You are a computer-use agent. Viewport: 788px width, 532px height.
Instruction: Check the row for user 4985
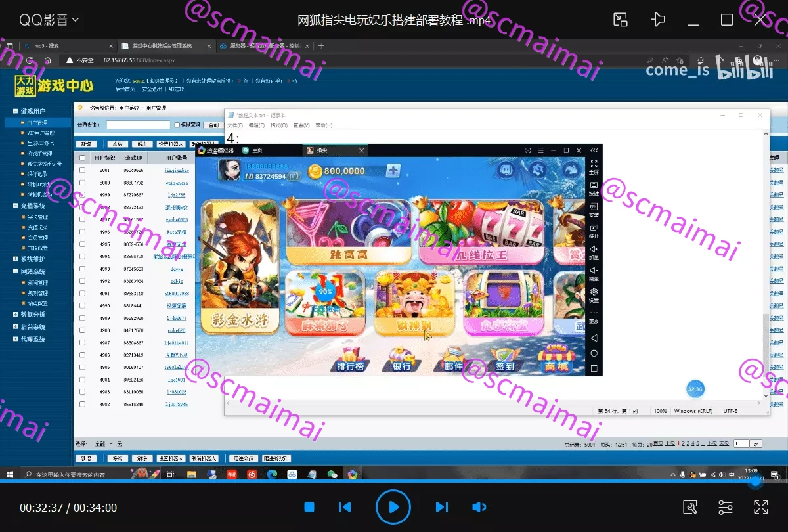[82, 367]
